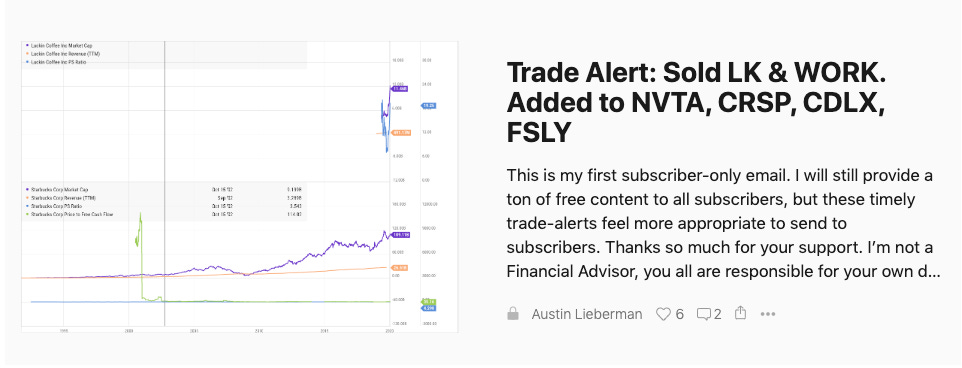Share the Trade Alert post
Image resolution: width=962 pixels, height=368 pixels.
(x=741, y=313)
